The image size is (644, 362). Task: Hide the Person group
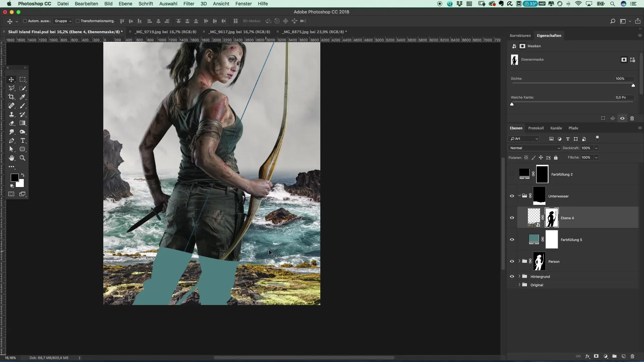click(512, 261)
